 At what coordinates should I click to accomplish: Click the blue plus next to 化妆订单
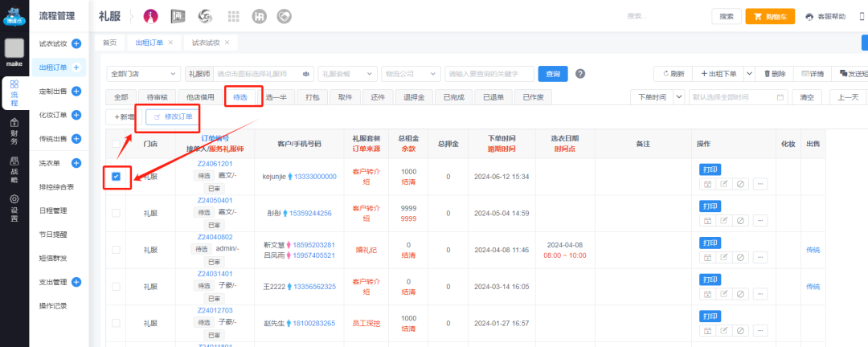tap(77, 115)
